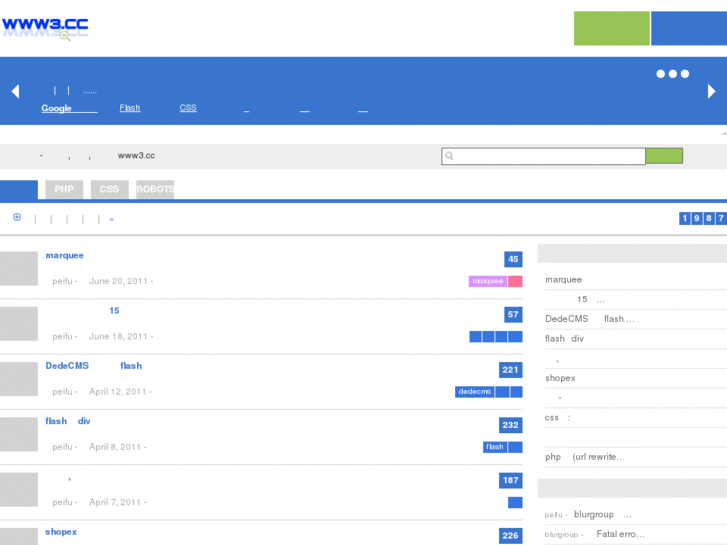The width and height of the screenshot is (727, 545).
Task: Click date June 20, 2011
Action: 118,282
